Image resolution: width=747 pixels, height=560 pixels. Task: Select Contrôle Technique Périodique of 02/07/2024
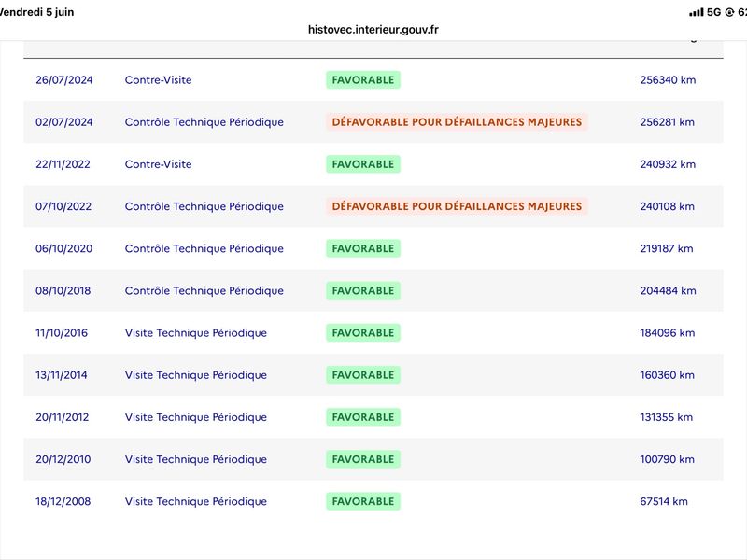coord(204,122)
